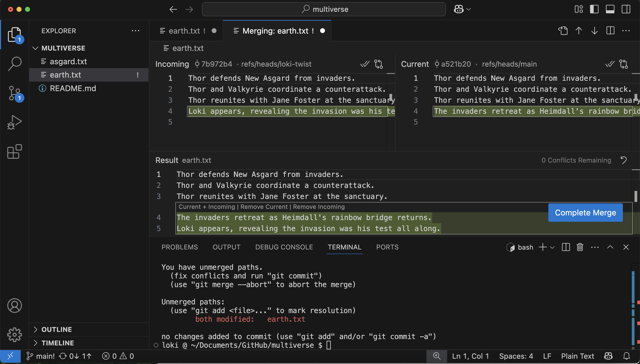Toggle the bottom Panel visibility
640x364 pixels.
tap(610, 9)
